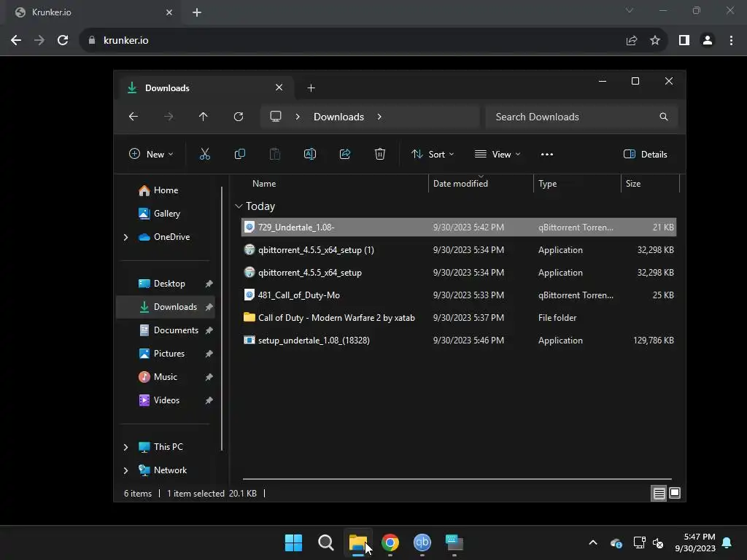Unpin Music pin icon in sidebar
This screenshot has width=747, height=560.
pos(209,377)
